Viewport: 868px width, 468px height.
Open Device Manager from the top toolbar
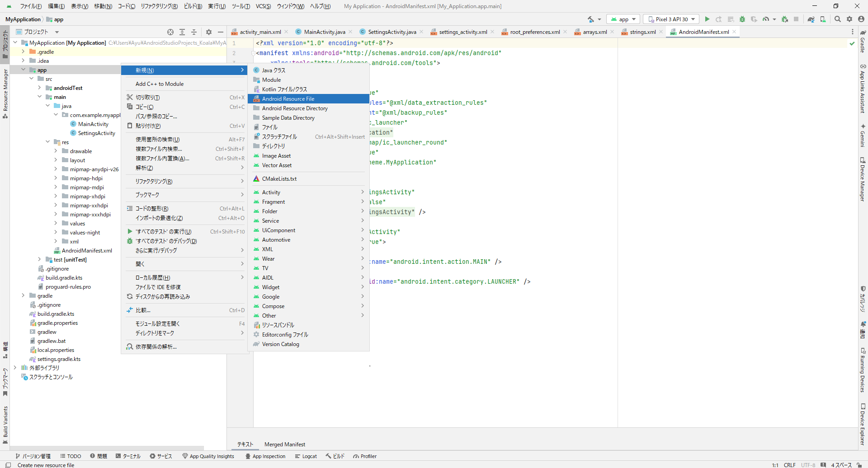click(823, 19)
